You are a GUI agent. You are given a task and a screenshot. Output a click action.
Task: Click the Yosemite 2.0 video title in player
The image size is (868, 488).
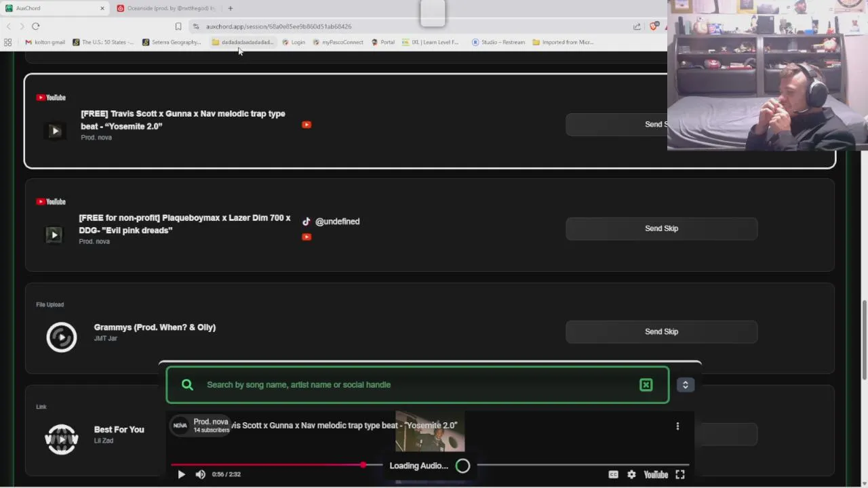pos(344,426)
